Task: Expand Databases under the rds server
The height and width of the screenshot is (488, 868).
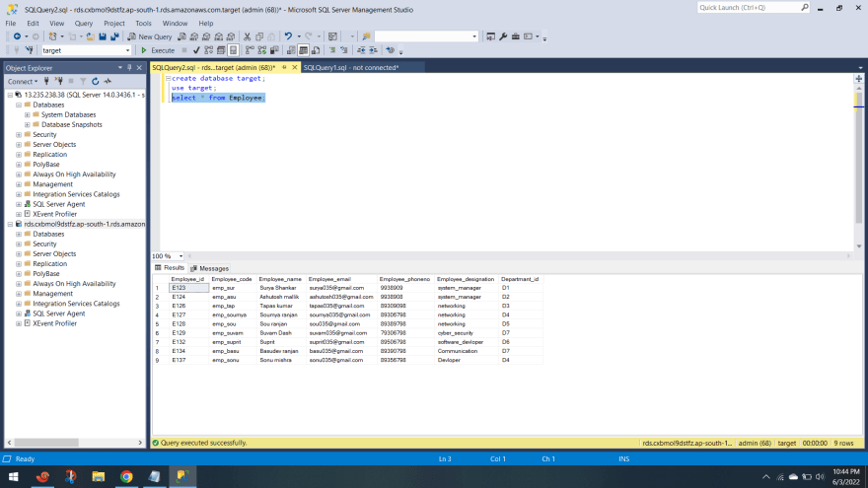Action: (19, 234)
